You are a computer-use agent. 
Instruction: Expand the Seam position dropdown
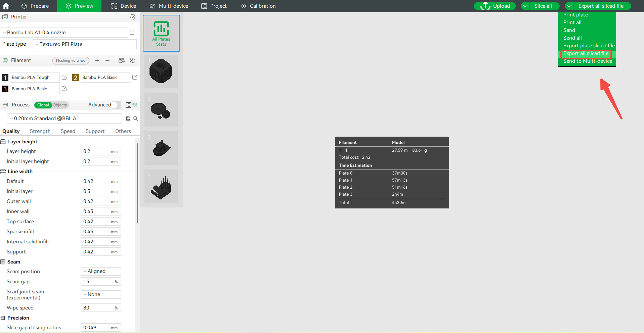[100, 271]
